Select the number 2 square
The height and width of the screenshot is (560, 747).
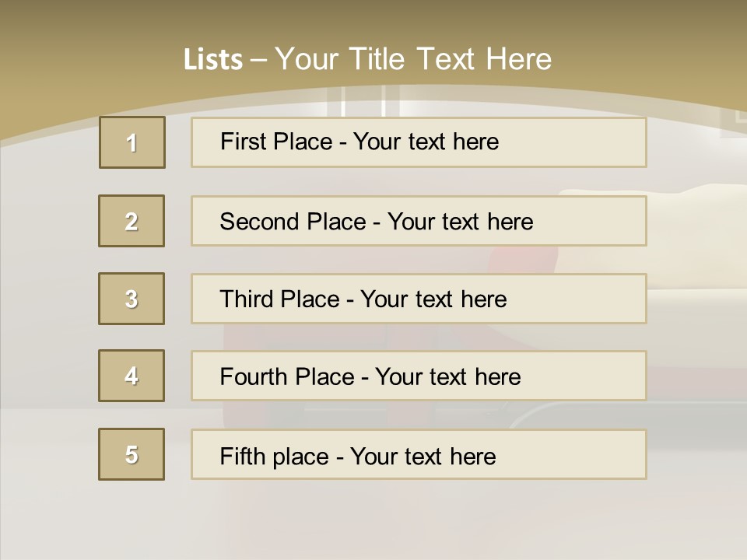[x=132, y=221]
